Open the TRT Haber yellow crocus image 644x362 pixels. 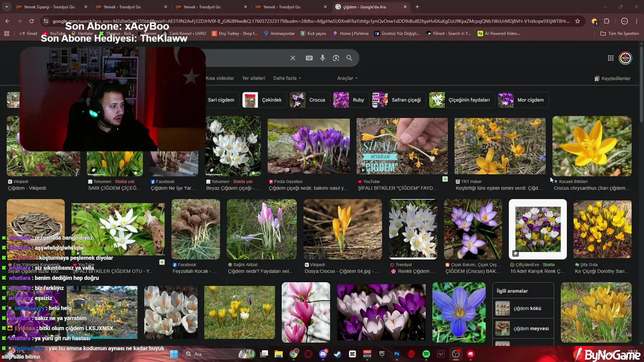(x=500, y=146)
